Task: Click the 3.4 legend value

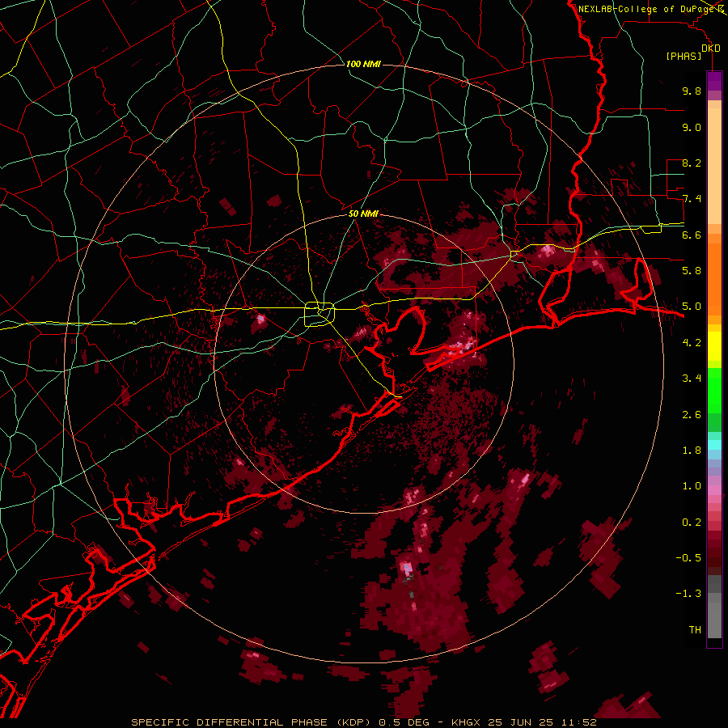Action: [x=692, y=379]
